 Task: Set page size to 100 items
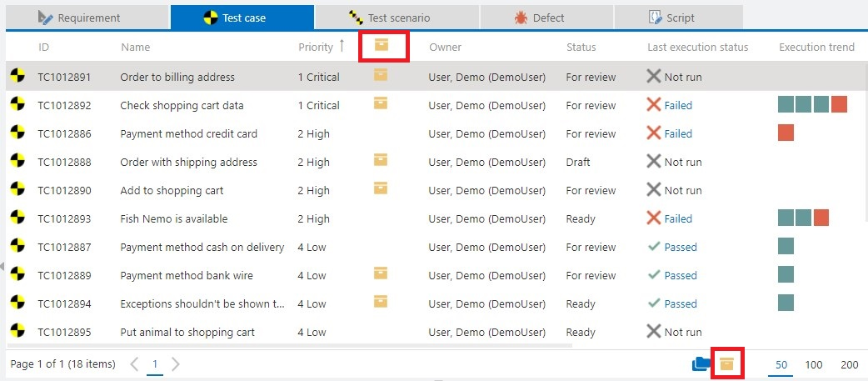814,364
